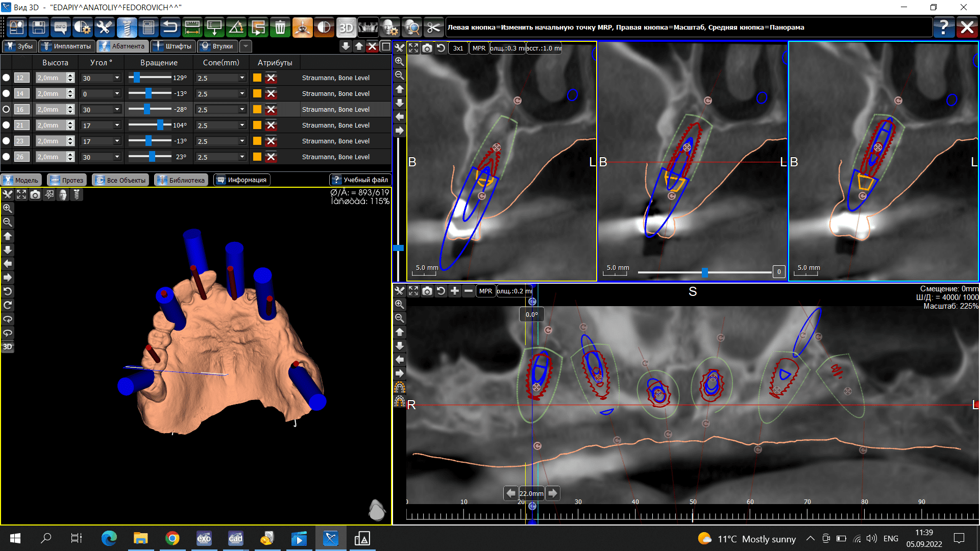Take snapshot of 3D model view

[35, 194]
